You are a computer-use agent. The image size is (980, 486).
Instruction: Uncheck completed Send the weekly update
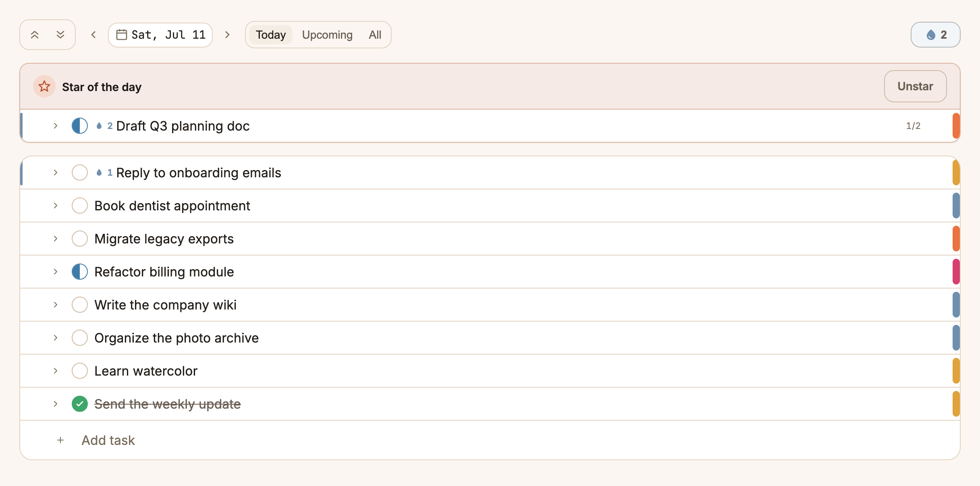(80, 404)
